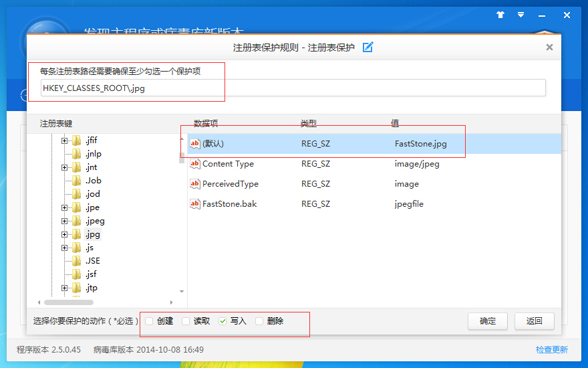588x368 pixels.
Task: Open the 检查更新 check update link
Action: click(551, 349)
